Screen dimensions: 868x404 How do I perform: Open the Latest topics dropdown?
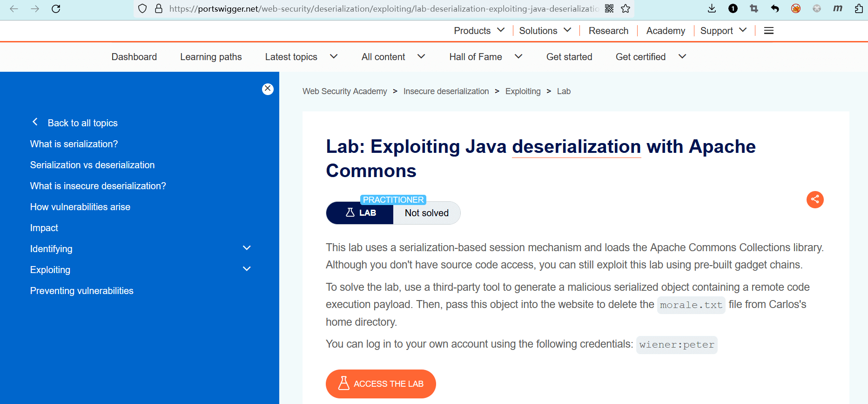pyautogui.click(x=301, y=57)
